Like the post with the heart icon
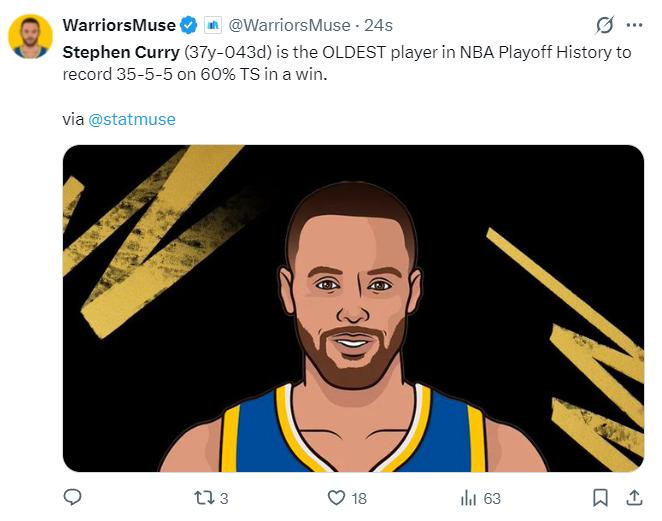Image resolution: width=662 pixels, height=521 pixels. [x=336, y=497]
